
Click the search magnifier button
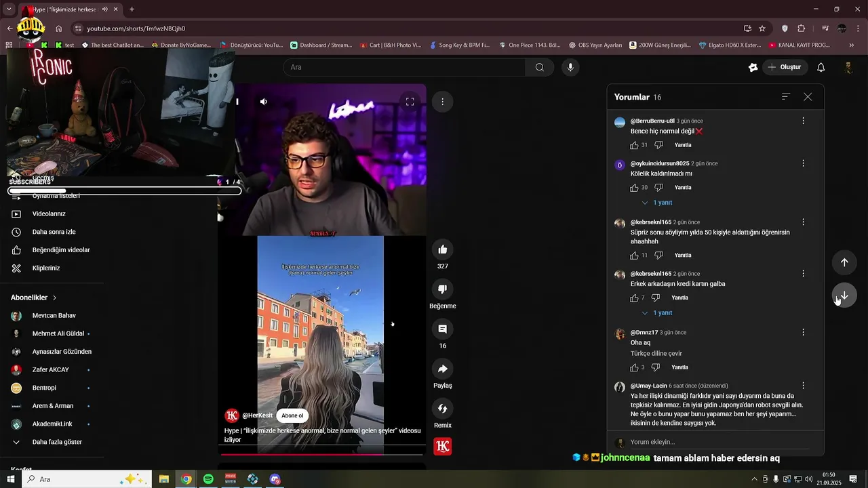pyautogui.click(x=540, y=67)
